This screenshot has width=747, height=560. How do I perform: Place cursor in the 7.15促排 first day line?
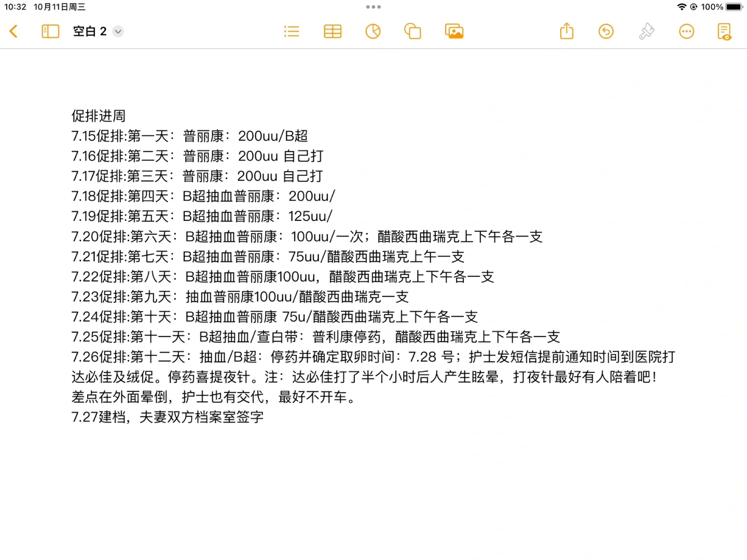[x=189, y=136]
